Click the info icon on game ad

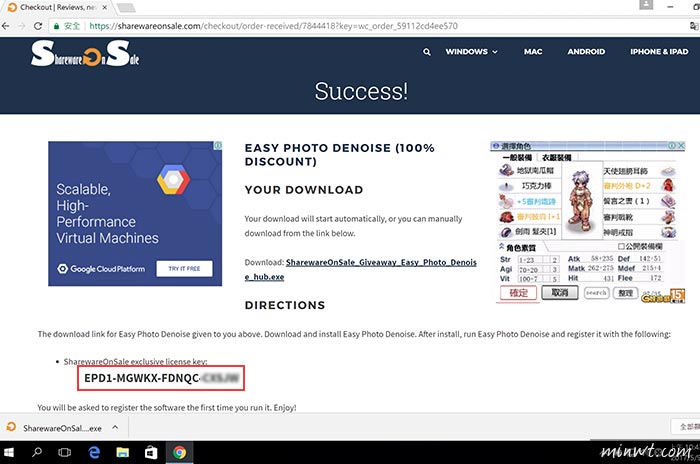672,146
